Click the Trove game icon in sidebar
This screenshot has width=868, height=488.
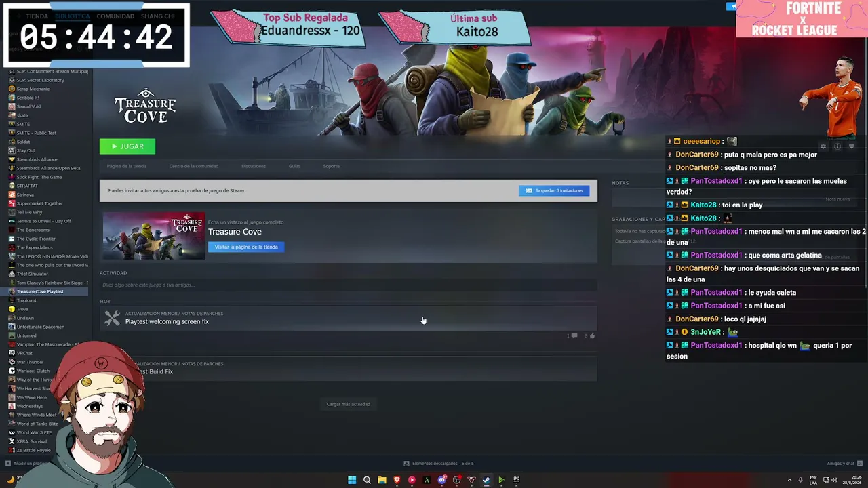coord(12,309)
